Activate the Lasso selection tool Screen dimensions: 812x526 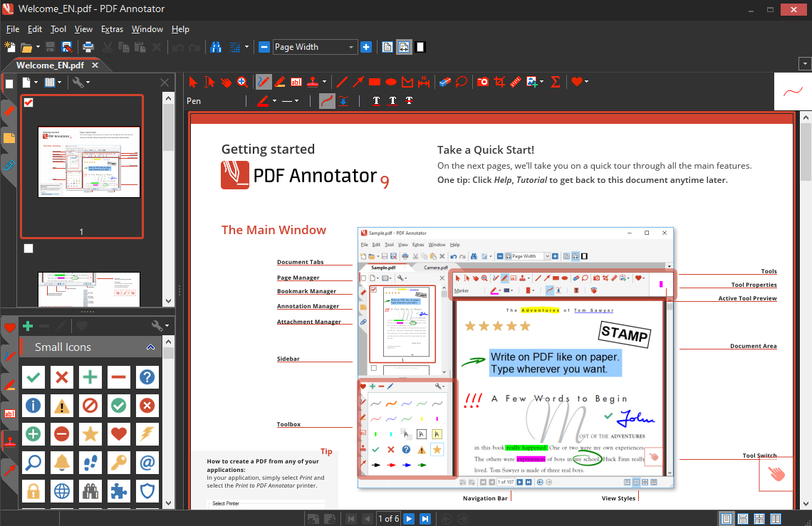point(462,82)
